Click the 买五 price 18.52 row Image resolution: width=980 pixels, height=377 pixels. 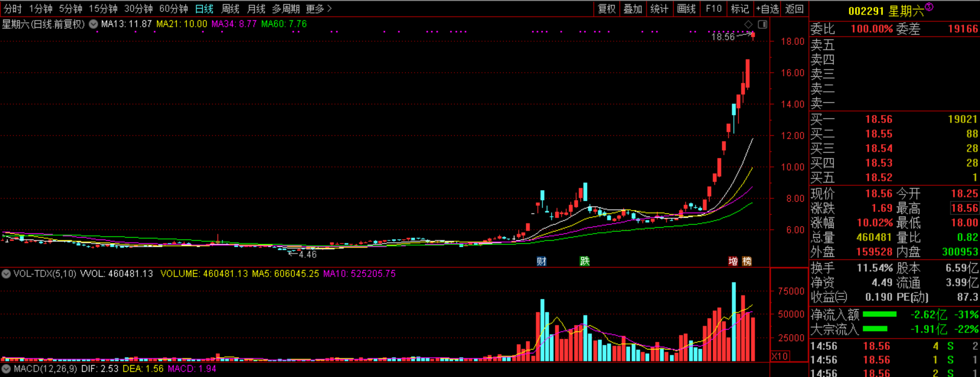(894, 177)
